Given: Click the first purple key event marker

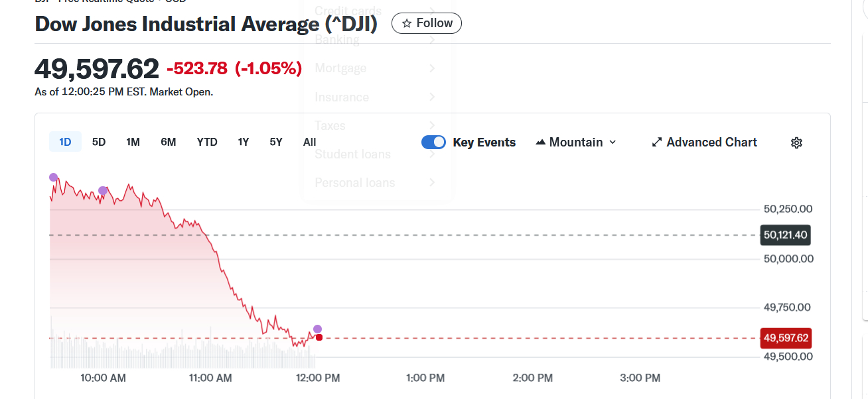Looking at the screenshot, I should (x=53, y=177).
